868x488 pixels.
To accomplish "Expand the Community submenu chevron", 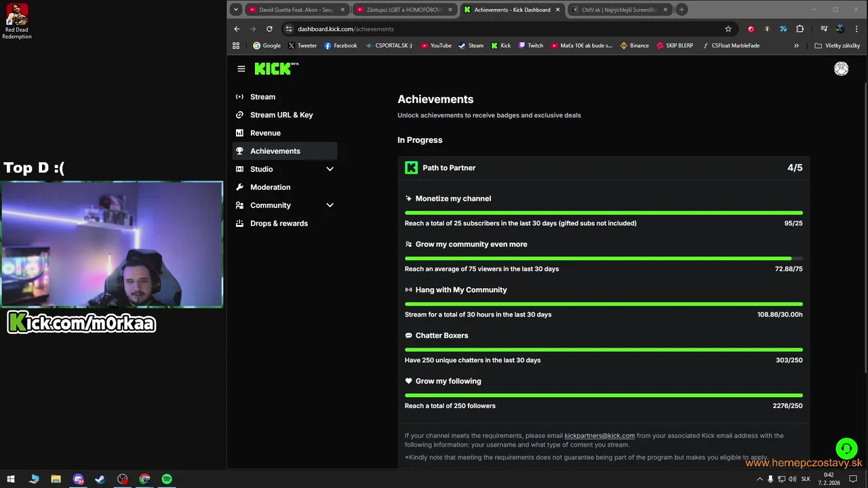I will pos(330,205).
